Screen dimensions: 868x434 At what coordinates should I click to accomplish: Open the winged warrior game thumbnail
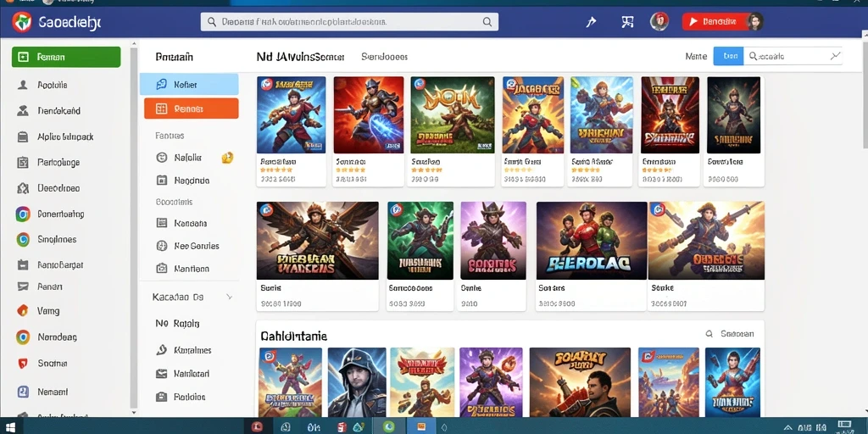click(x=318, y=240)
